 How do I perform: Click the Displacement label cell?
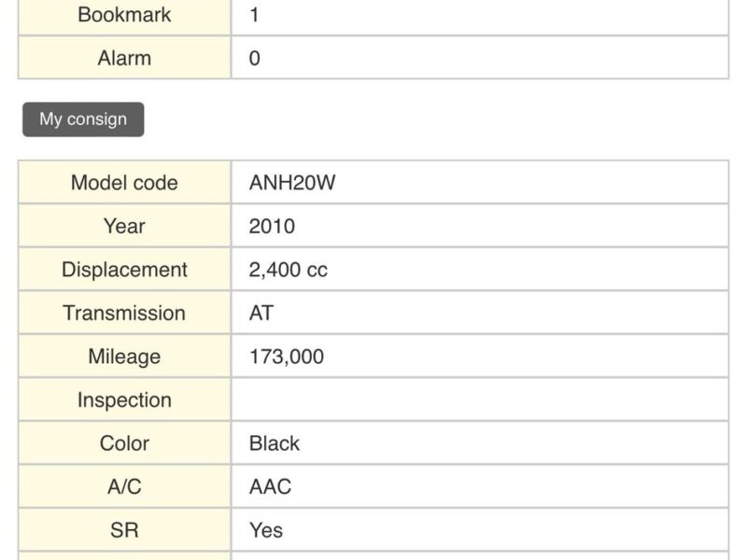[124, 270]
